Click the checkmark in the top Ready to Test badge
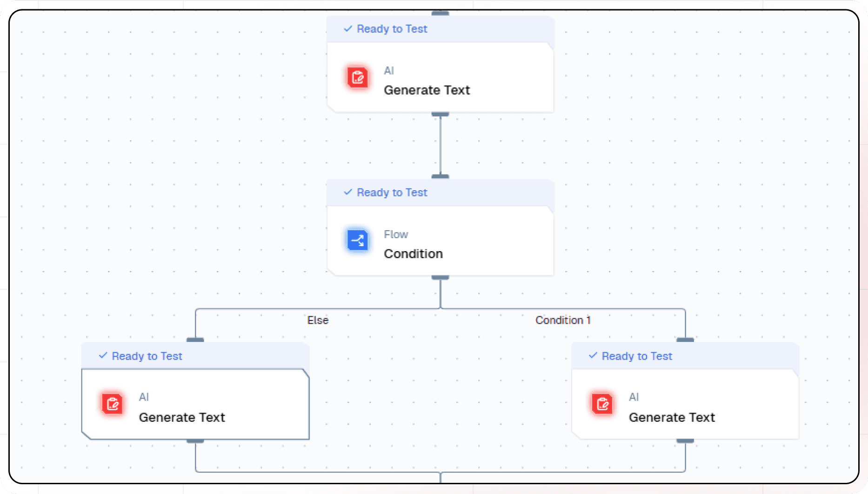The image size is (868, 494). coord(347,28)
